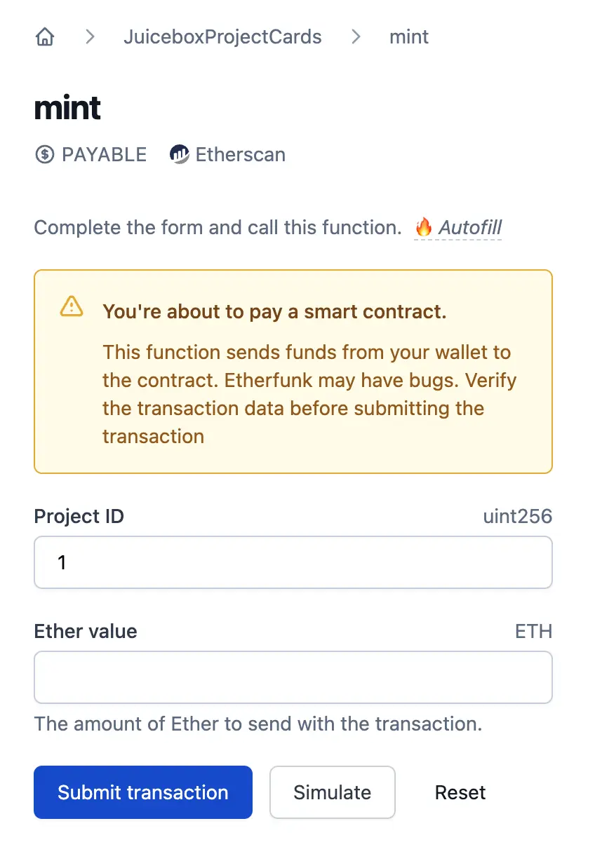
Task: Click the fire emoji beside Autofill
Action: click(x=423, y=228)
